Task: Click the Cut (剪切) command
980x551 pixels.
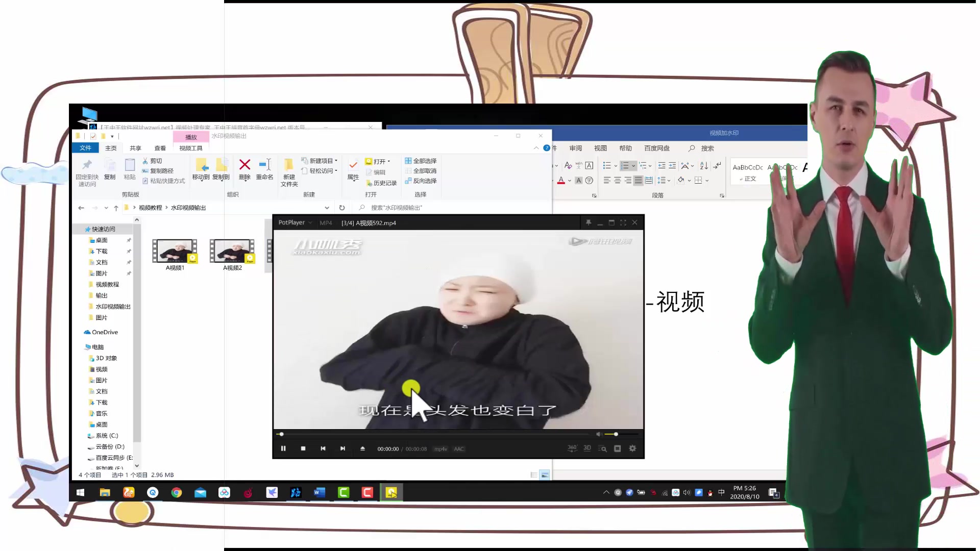Action: (152, 161)
